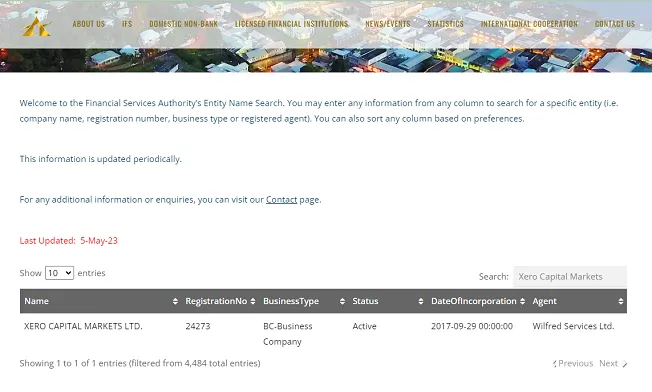
Task: Sort by Status column arrows
Action: 421,301
